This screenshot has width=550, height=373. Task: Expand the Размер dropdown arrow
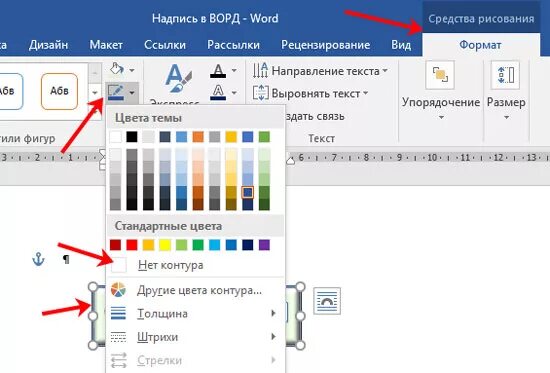click(506, 117)
